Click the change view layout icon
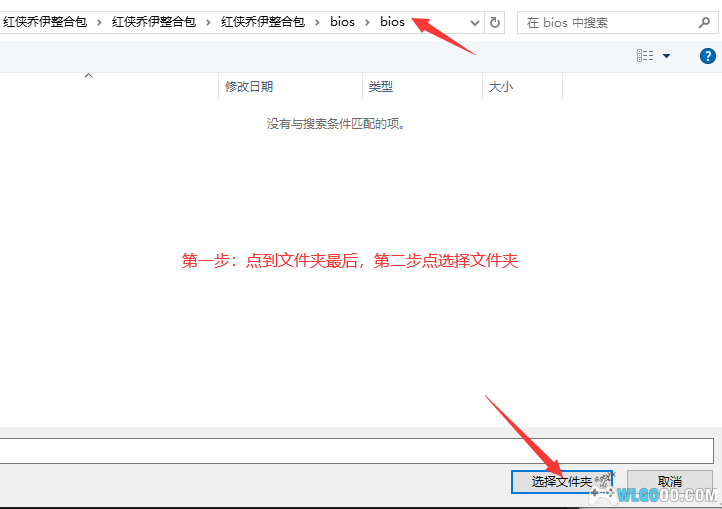Image resolution: width=722 pixels, height=509 pixels. point(645,56)
